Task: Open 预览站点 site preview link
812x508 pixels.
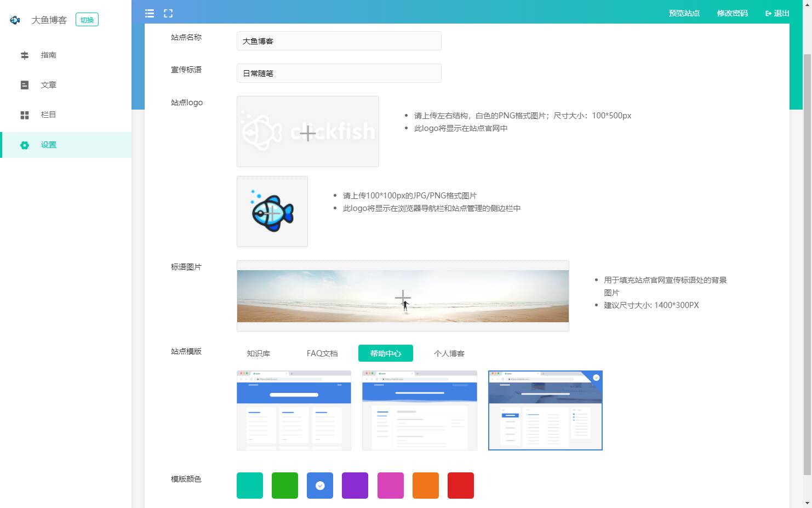Action: coord(684,13)
